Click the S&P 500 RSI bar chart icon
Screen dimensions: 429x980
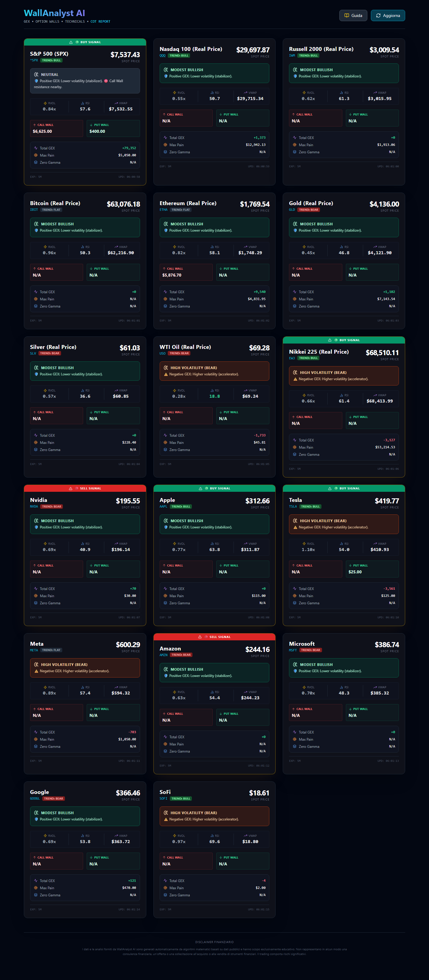[x=83, y=103]
